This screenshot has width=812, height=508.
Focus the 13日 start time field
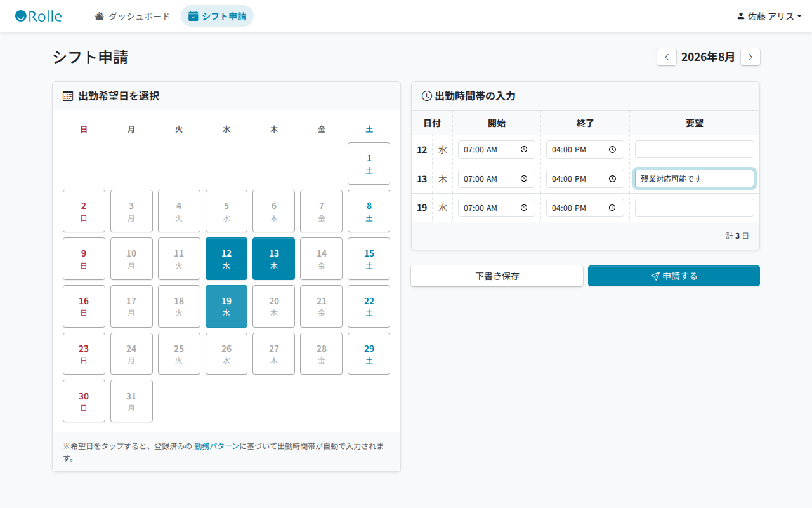click(497, 179)
